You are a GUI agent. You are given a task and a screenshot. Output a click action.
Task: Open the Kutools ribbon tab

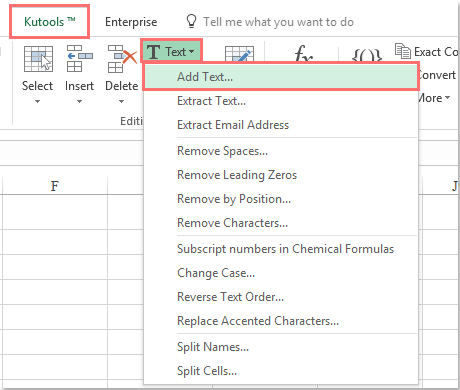(x=49, y=22)
